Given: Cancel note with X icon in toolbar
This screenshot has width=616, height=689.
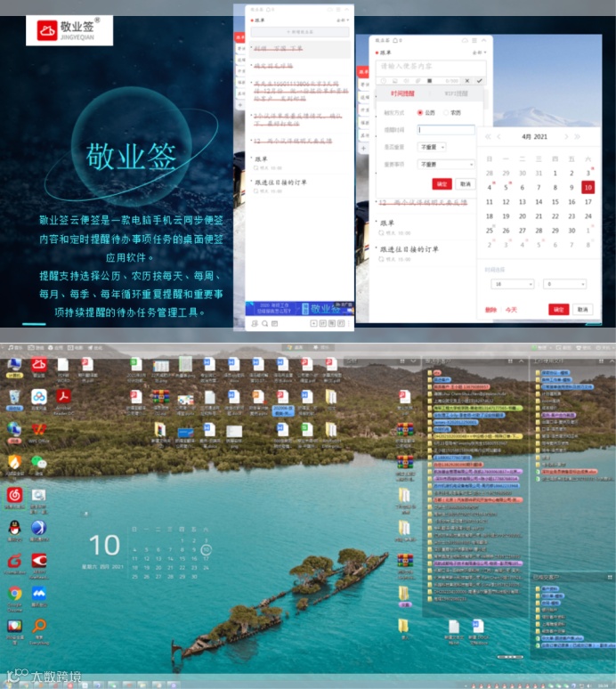Looking at the screenshot, I should [467, 81].
